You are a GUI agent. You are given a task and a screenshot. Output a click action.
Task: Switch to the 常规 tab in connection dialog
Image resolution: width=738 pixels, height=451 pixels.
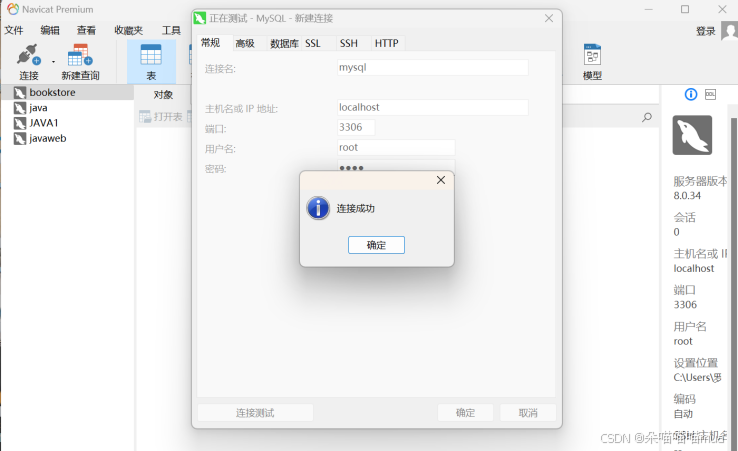click(x=210, y=43)
